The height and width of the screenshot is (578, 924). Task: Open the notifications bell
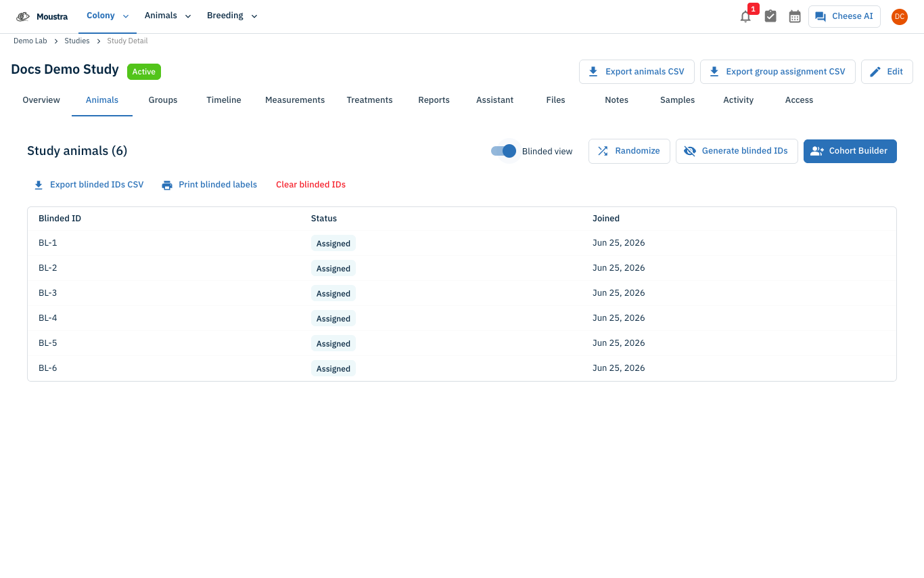tap(745, 16)
